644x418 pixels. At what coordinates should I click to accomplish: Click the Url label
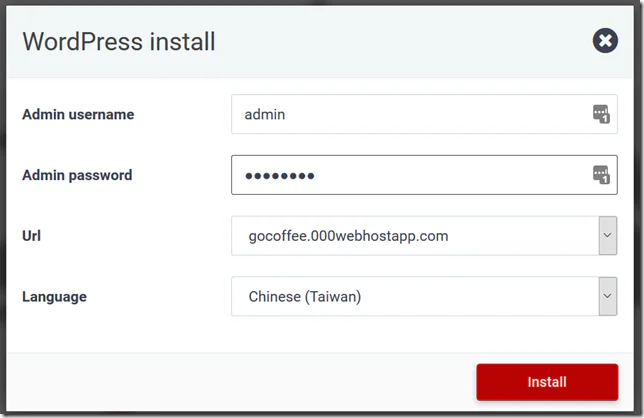31,236
